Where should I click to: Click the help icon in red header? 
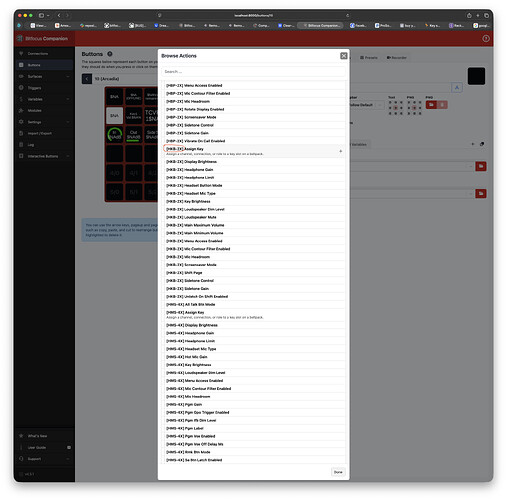[x=486, y=39]
